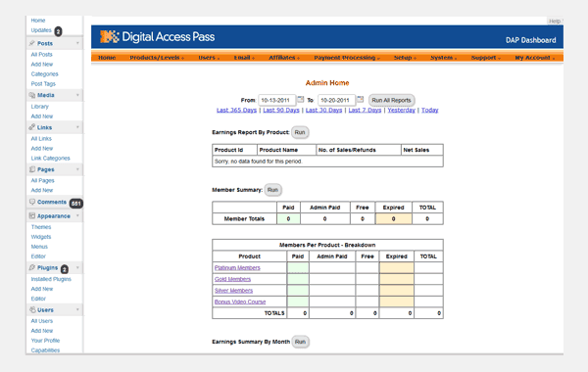
Task: Click the Comments count badge
Action: pos(76,203)
